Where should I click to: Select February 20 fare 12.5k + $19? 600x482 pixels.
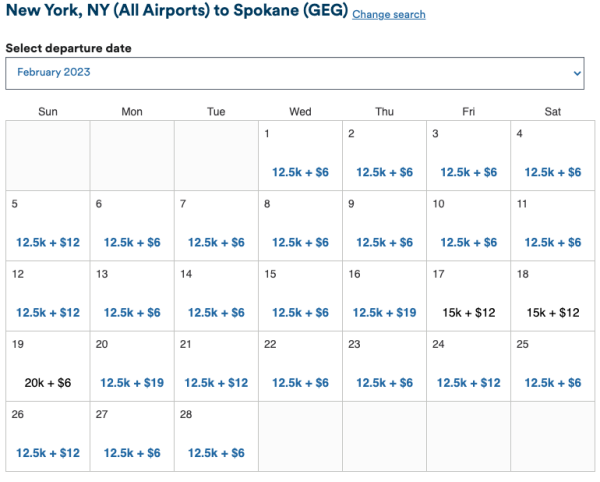coord(132,382)
